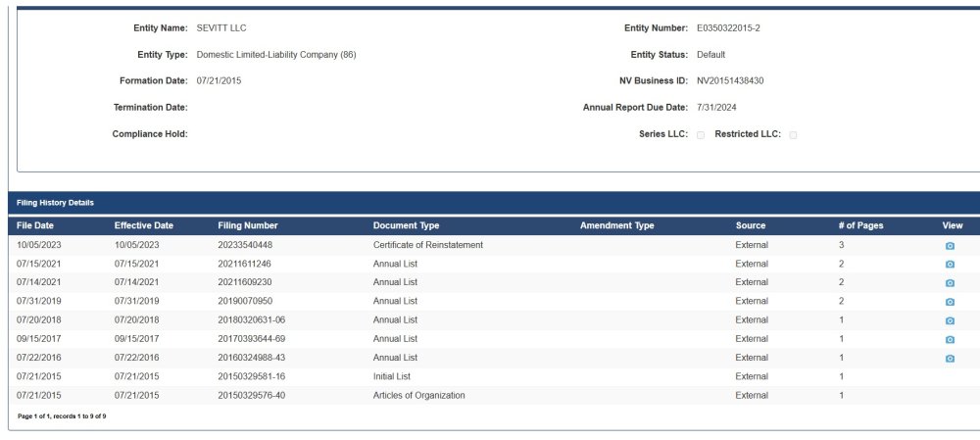View the 07/22/2016 Annual List document
Screen dimensions: 980x440
point(949,359)
